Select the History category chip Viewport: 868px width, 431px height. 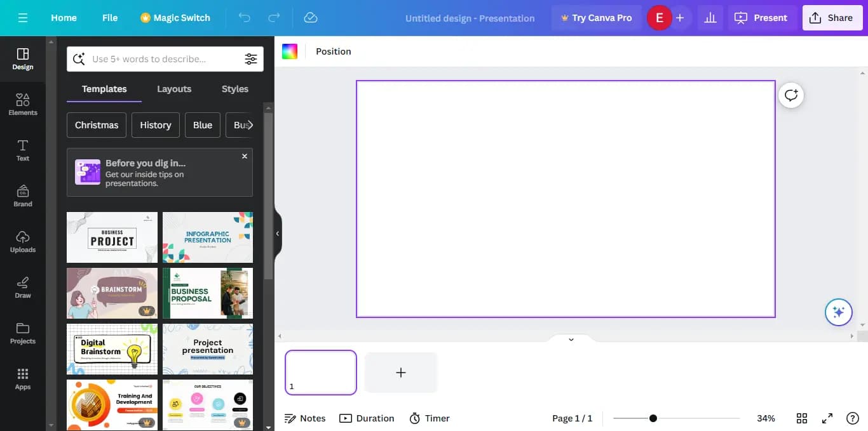(x=156, y=125)
